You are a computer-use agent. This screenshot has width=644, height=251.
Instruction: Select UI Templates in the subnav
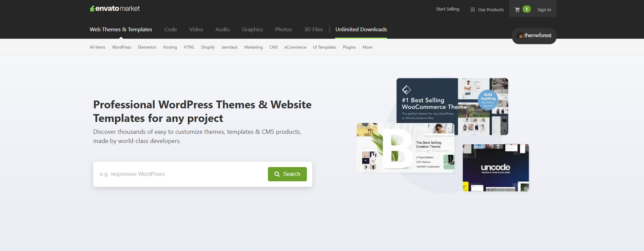coord(325,47)
